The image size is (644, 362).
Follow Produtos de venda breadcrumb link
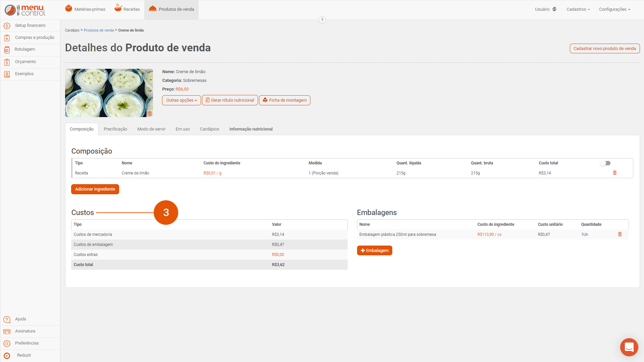pos(99,30)
